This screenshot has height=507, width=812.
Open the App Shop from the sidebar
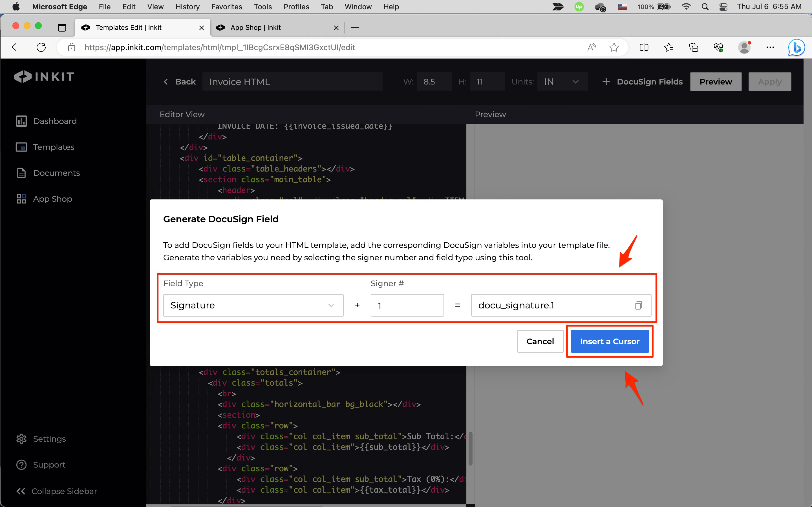tap(52, 199)
